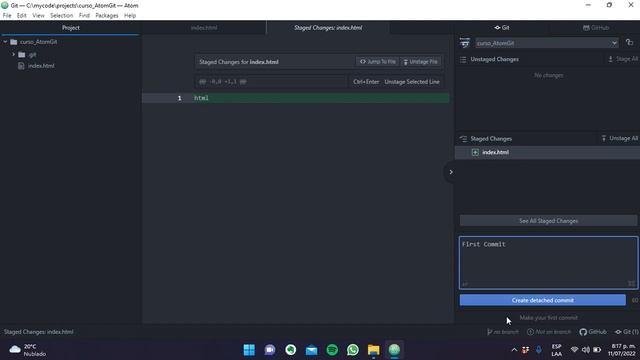Open the repository selector dropdown curso_AtomGit
640x360 pixels.
(547, 43)
